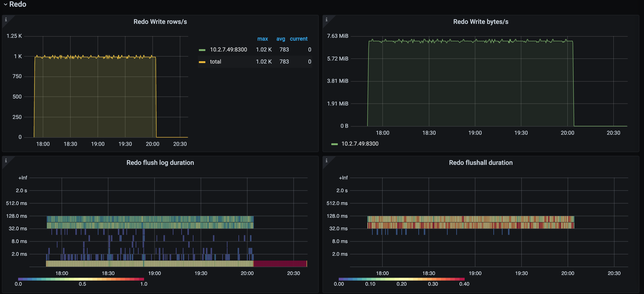Click green swatch in bytes/s bottom legend
This screenshot has width=644, height=294.
(x=334, y=144)
